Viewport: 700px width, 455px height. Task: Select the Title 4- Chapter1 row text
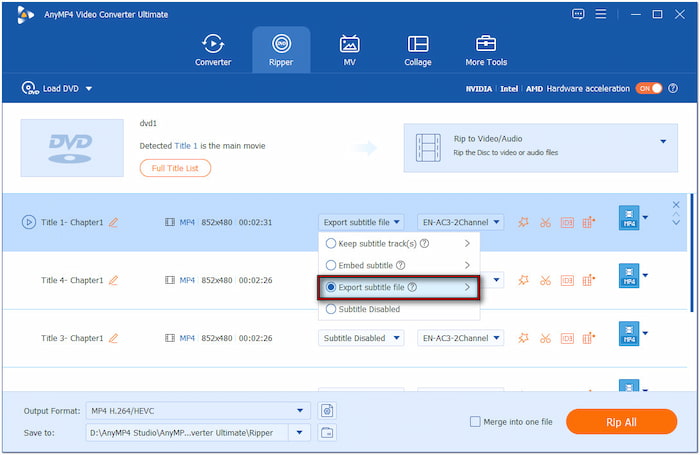point(72,280)
